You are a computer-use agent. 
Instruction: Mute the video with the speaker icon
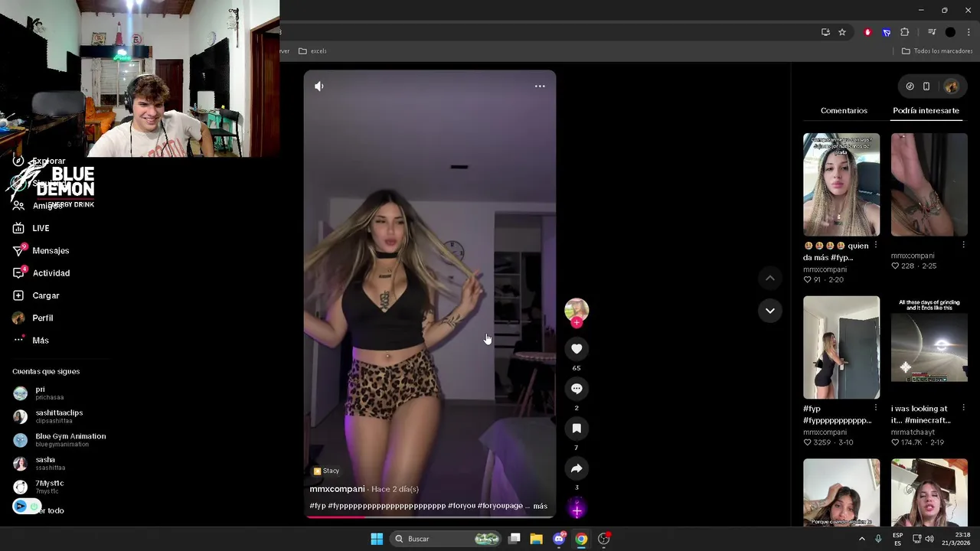(319, 86)
